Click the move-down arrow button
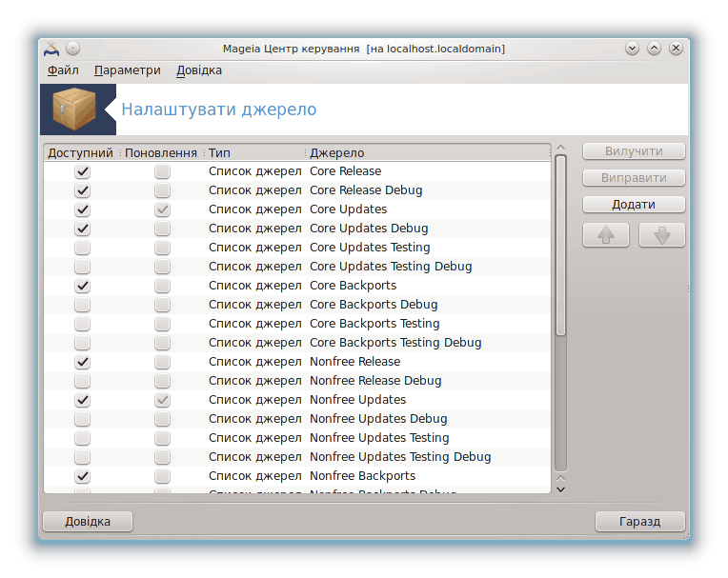This screenshot has width=728, height=578. tap(661, 235)
